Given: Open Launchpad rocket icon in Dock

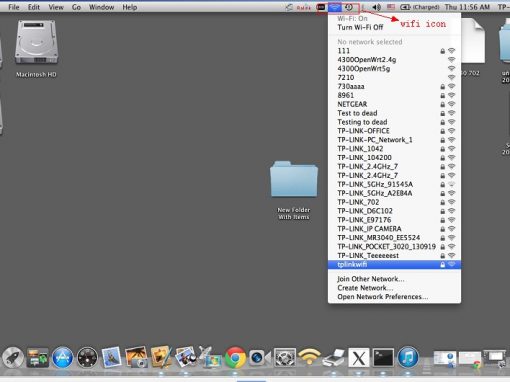Looking at the screenshot, I should [13, 358].
